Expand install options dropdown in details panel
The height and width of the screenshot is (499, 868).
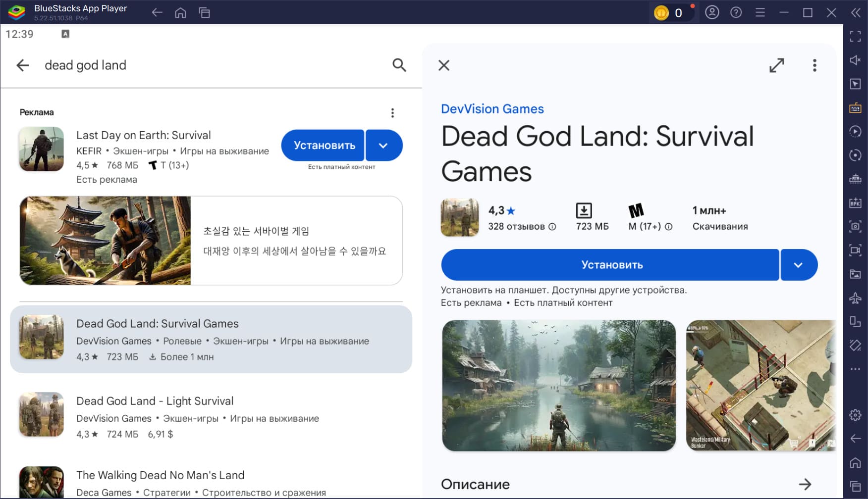pos(799,265)
